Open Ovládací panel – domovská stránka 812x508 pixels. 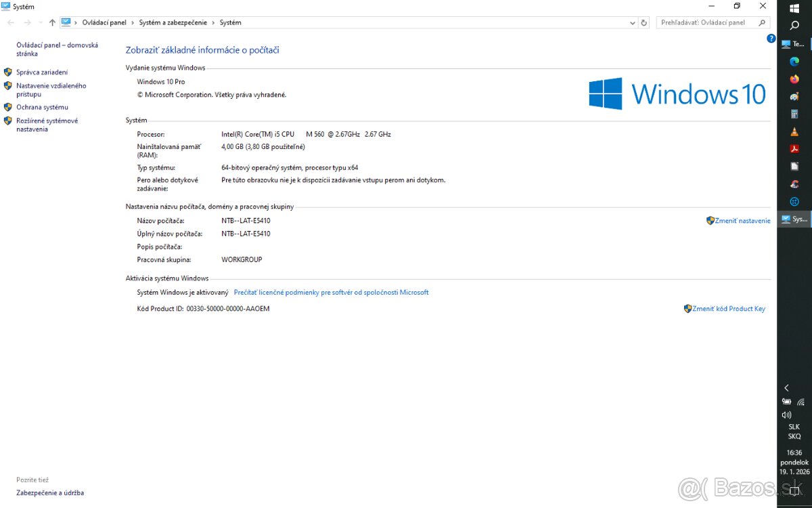pyautogui.click(x=57, y=49)
